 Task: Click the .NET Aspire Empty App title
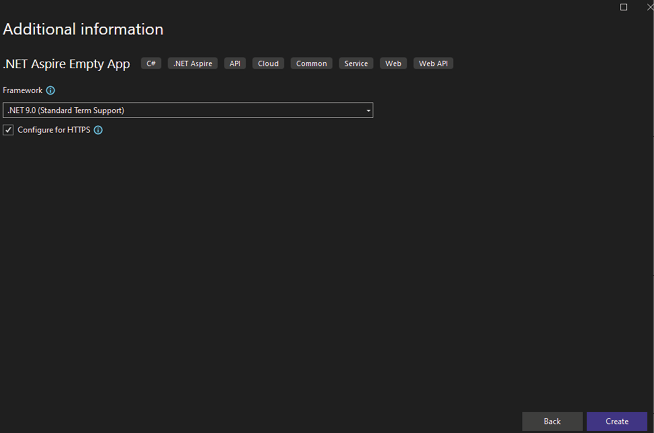(x=66, y=64)
